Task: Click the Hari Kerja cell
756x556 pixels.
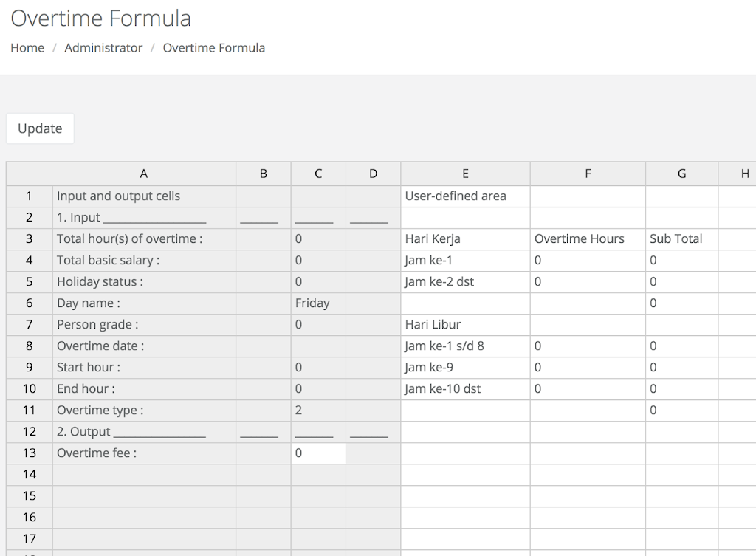Action: coord(465,239)
